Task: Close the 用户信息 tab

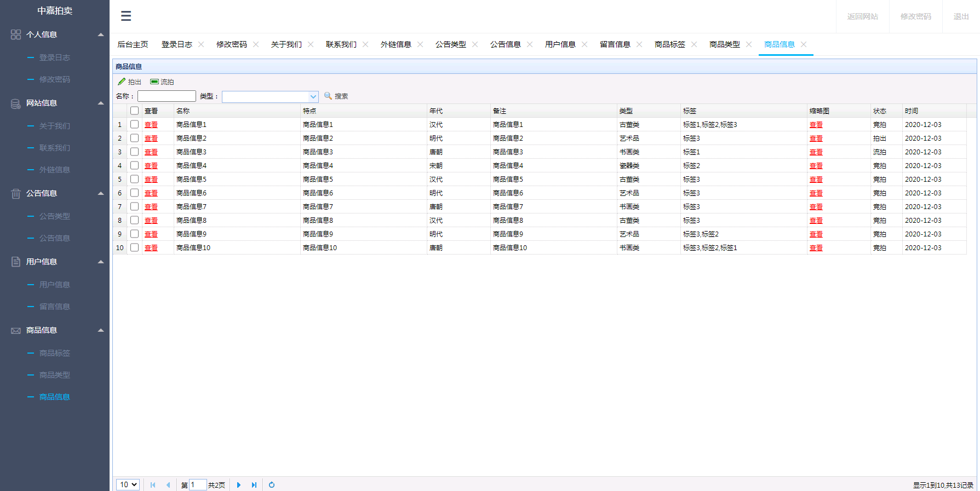Action: tap(584, 44)
